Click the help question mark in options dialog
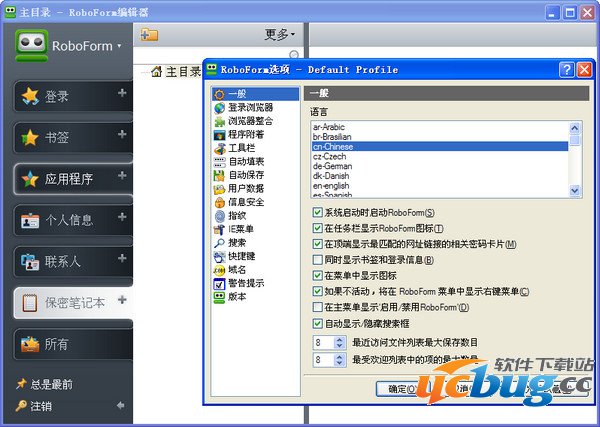This screenshot has width=600, height=427. coord(566,70)
